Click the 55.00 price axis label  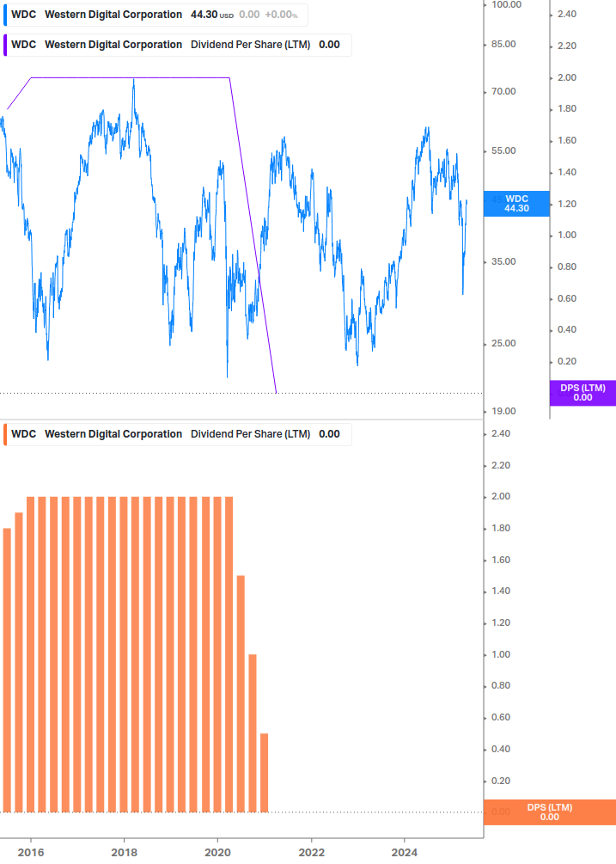point(503,150)
